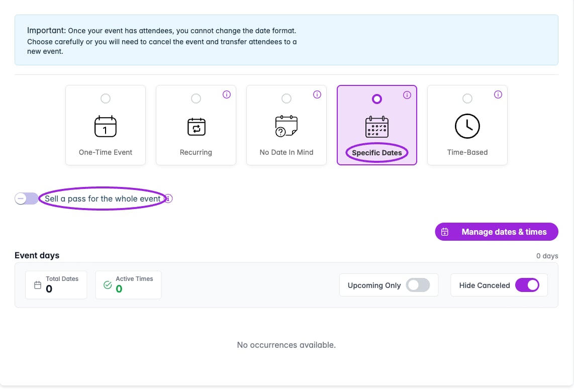The height and width of the screenshot is (392, 574).
Task: Select the Time-Based radio button
Action: pos(467,99)
